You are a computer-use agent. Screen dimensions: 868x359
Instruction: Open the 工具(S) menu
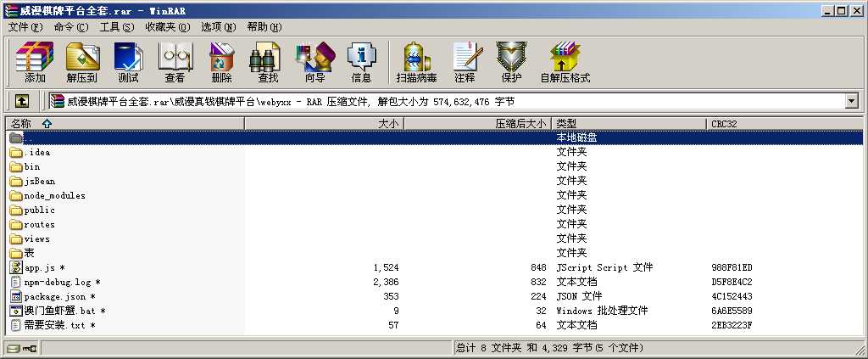117,27
